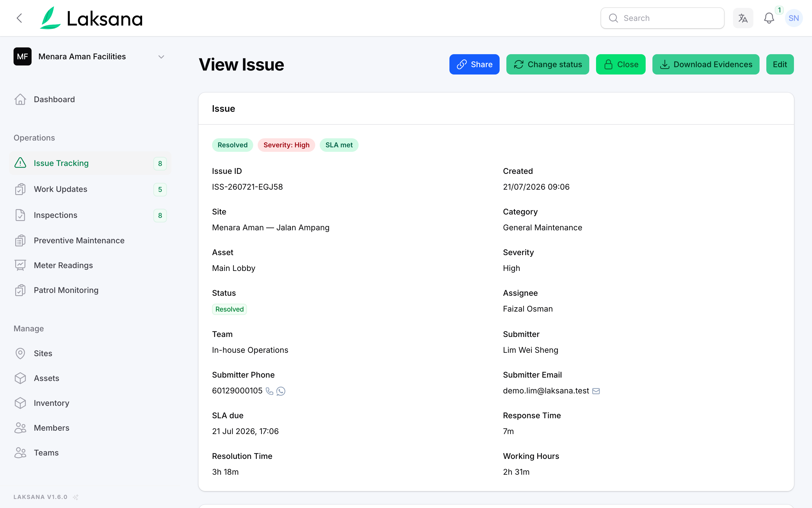Viewport: 812px width, 508px height.
Task: Click the LAKSANA V1.6.0 version label
Action: pyautogui.click(x=40, y=497)
